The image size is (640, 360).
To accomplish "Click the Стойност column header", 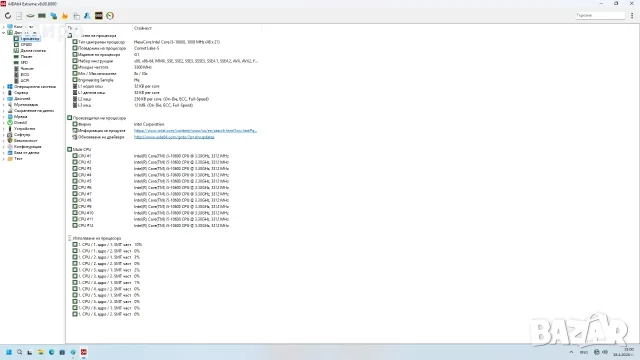I will (143, 28).
